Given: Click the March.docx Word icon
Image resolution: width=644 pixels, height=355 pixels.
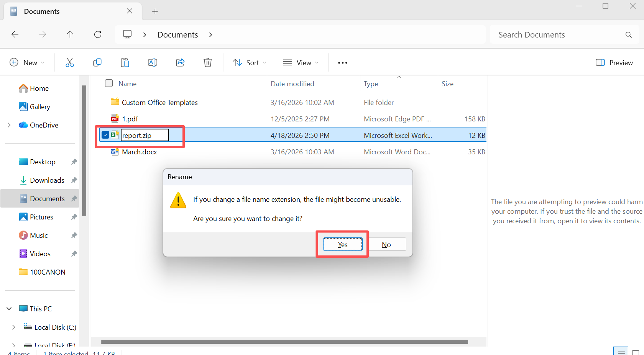Looking at the screenshot, I should point(115,152).
